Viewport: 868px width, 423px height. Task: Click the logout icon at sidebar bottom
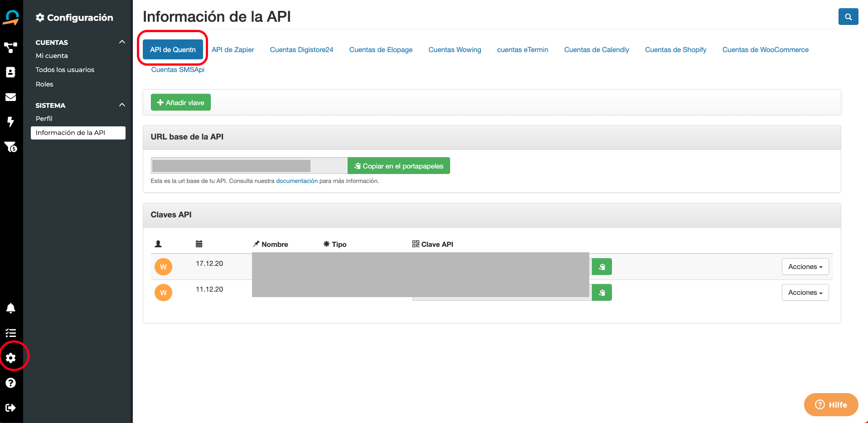point(11,407)
